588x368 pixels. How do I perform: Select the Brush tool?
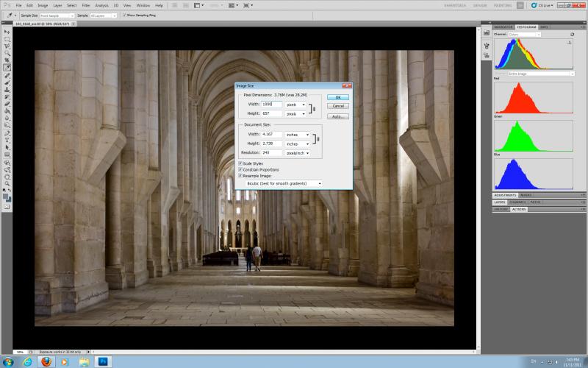[x=7, y=82]
